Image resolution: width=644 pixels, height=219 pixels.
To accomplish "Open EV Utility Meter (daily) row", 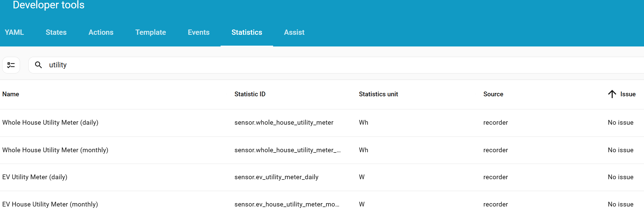I will click(35, 177).
